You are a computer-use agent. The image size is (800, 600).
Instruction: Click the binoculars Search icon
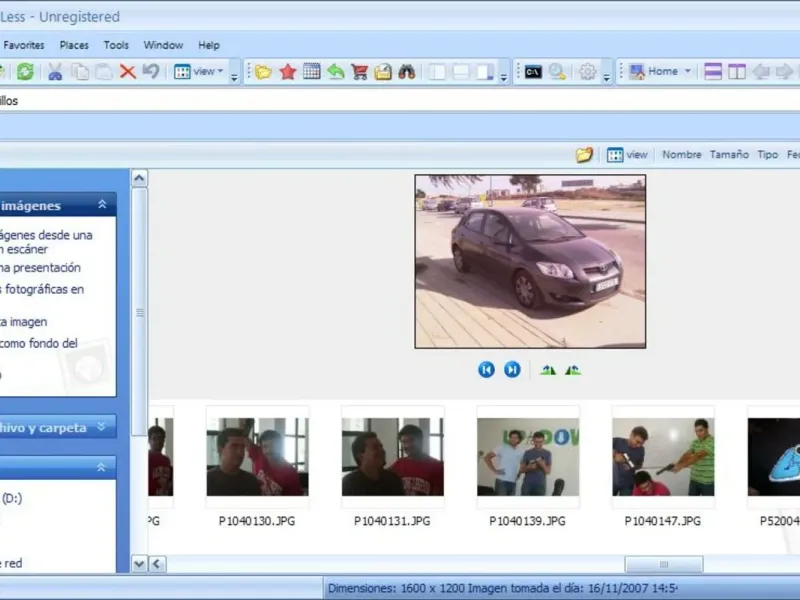407,71
